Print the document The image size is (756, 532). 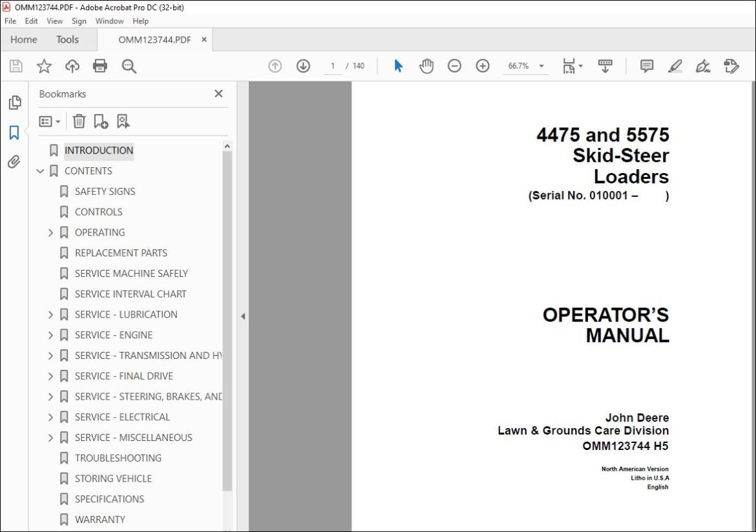pyautogui.click(x=100, y=66)
